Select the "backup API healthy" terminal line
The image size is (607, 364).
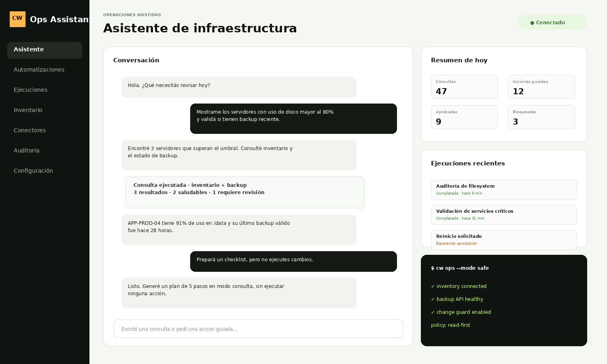click(x=457, y=299)
